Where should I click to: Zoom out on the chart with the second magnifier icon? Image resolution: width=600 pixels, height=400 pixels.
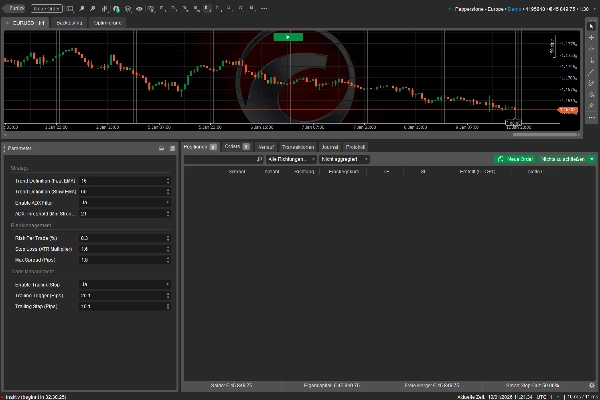pos(92,8)
